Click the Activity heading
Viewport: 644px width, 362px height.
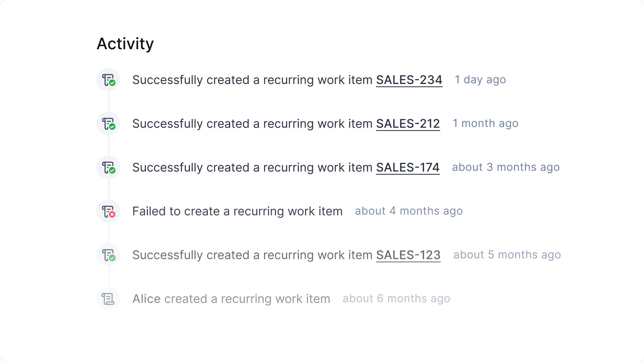(x=125, y=43)
